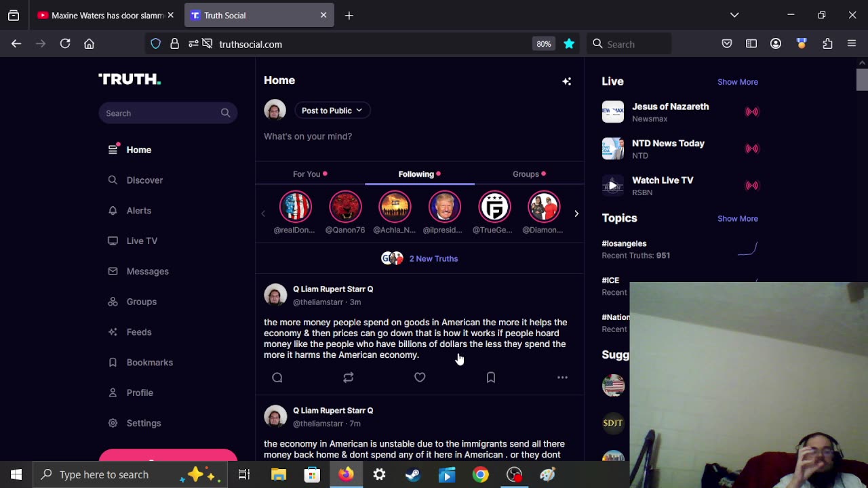Open Steam from the taskbar
The height and width of the screenshot is (488, 868).
[413, 474]
